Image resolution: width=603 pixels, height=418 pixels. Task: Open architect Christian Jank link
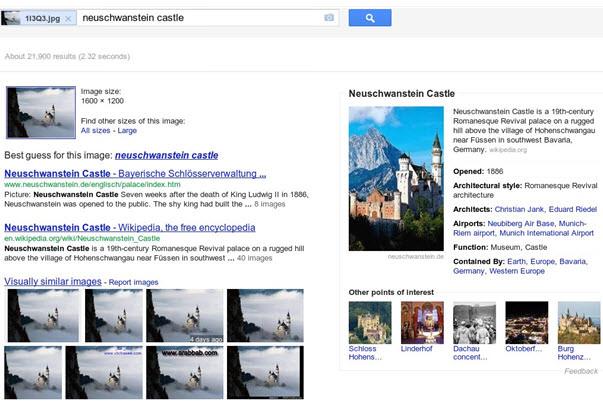pyautogui.click(x=519, y=209)
